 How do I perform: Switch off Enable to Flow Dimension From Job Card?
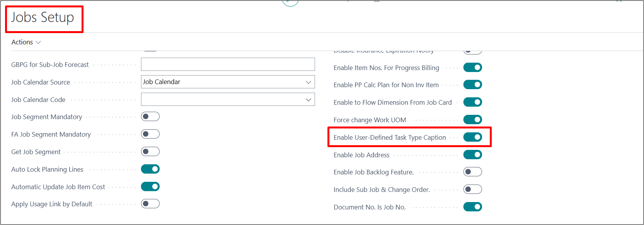[x=472, y=102]
